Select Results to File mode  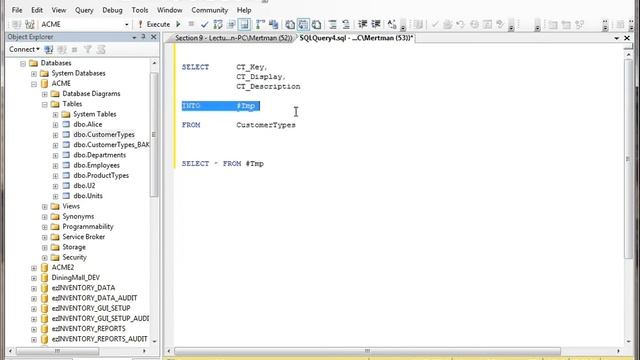316,24
